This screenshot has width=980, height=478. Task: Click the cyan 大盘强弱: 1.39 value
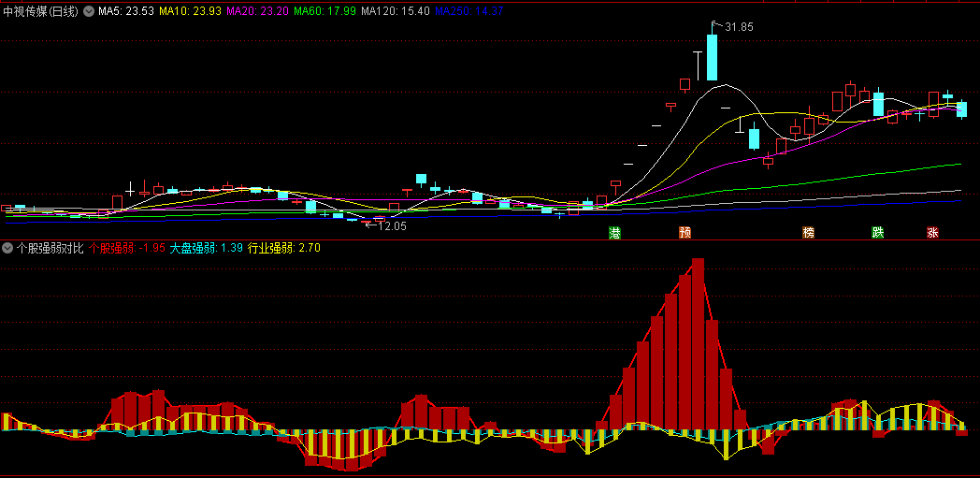[207, 248]
